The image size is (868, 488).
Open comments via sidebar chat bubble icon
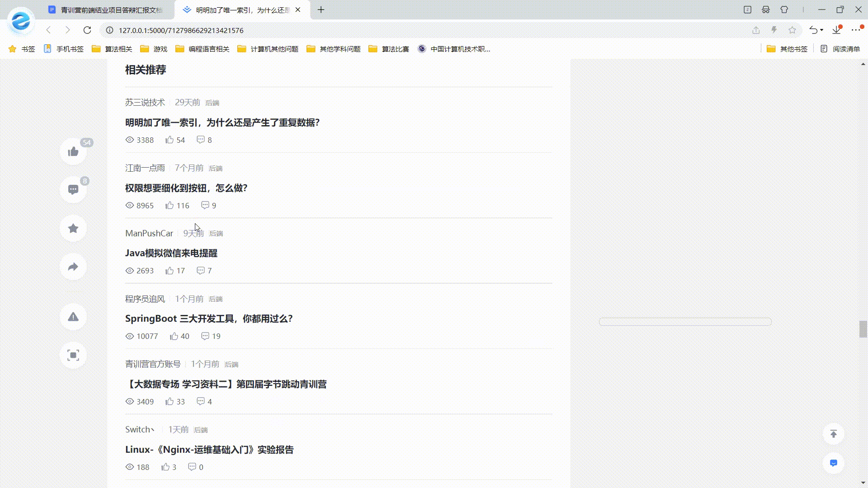(x=73, y=190)
